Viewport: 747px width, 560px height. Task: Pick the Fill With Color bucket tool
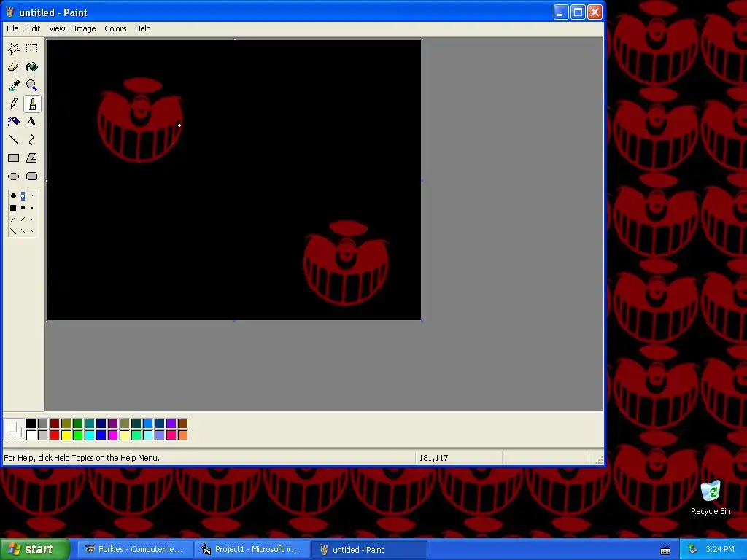pyautogui.click(x=32, y=67)
